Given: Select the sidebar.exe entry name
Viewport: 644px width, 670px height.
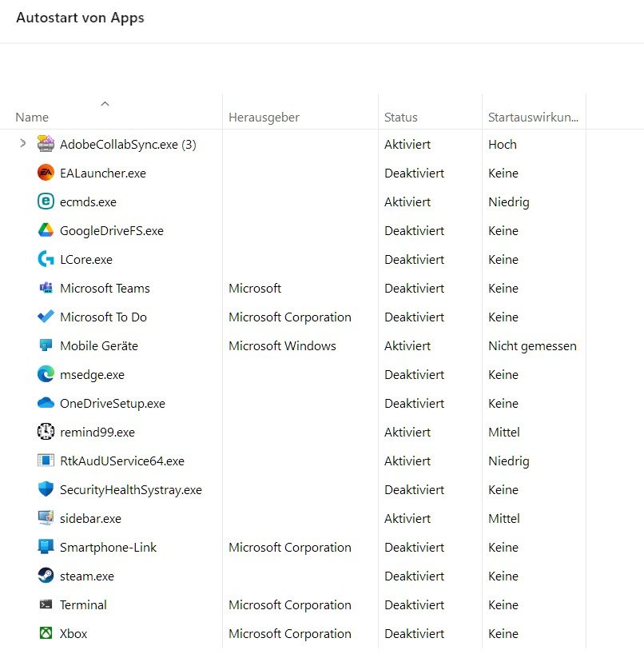Looking at the screenshot, I should click(90, 518).
